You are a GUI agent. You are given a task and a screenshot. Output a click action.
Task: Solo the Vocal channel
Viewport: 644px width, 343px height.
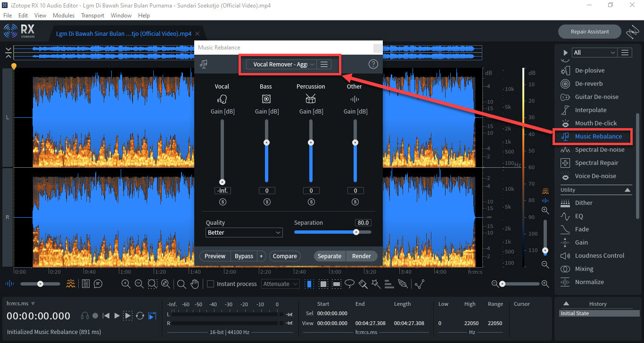(222, 202)
